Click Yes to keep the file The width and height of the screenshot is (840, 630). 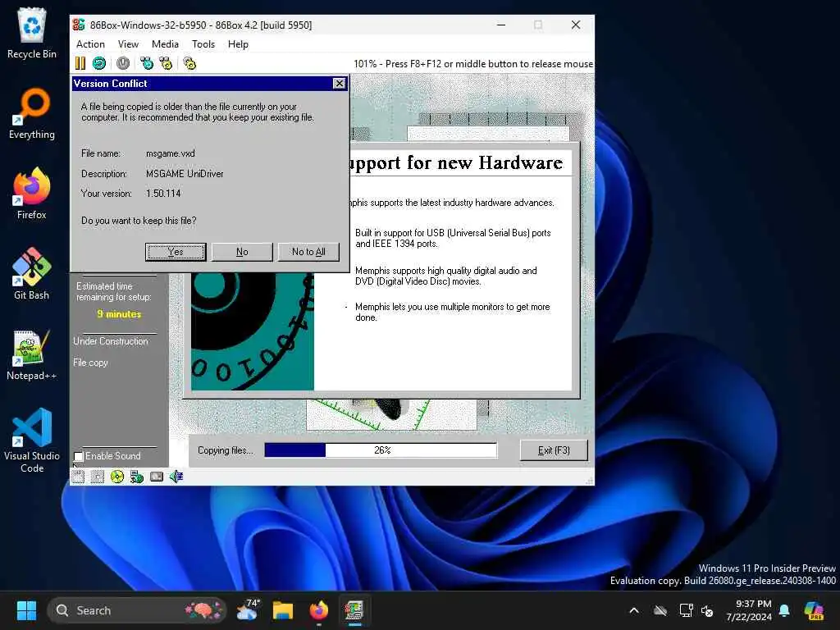pos(176,252)
